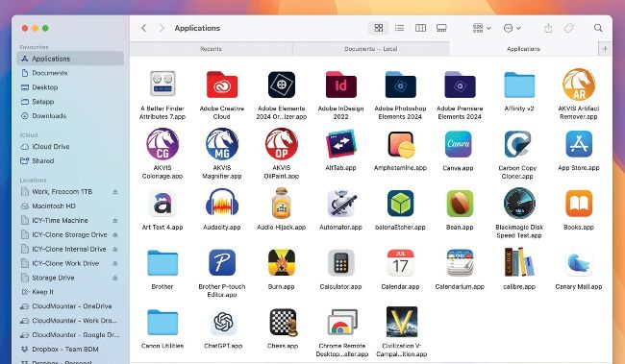Screen dimensions: 625x364
Task: Open the Adobe InDesign 2022 folder
Action: pyautogui.click(x=340, y=85)
